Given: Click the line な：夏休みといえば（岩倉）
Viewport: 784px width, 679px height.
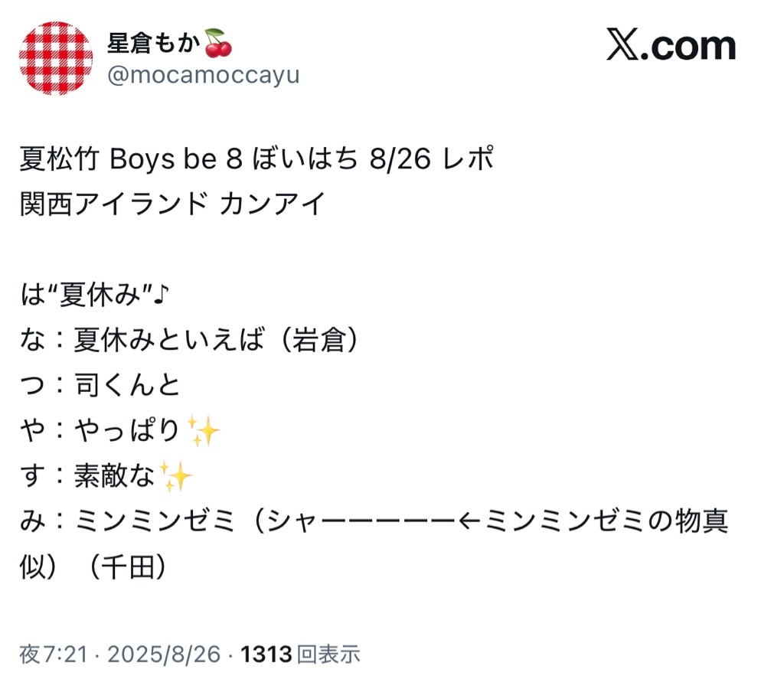Looking at the screenshot, I should [190, 340].
